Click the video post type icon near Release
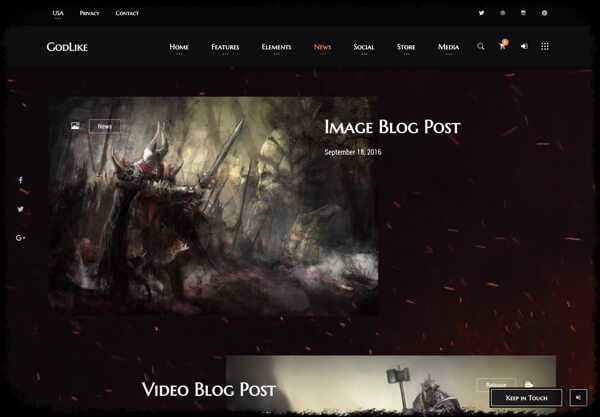The width and height of the screenshot is (600, 417). pos(528,384)
